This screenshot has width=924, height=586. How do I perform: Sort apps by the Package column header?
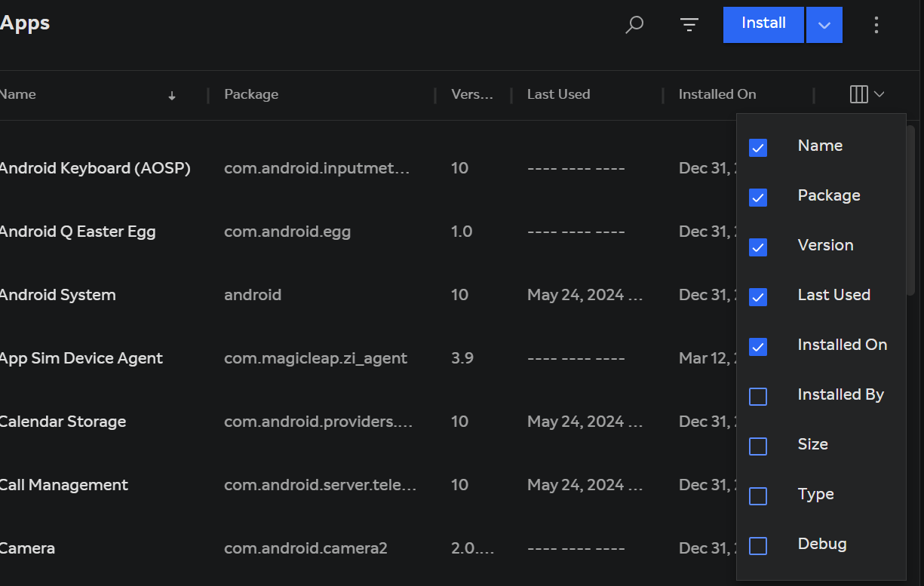point(251,94)
